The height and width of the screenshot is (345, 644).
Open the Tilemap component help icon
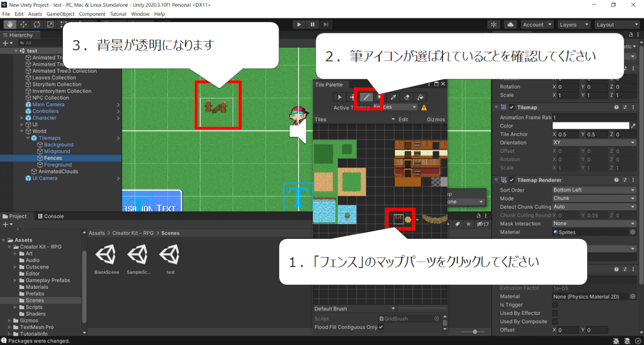click(617, 107)
